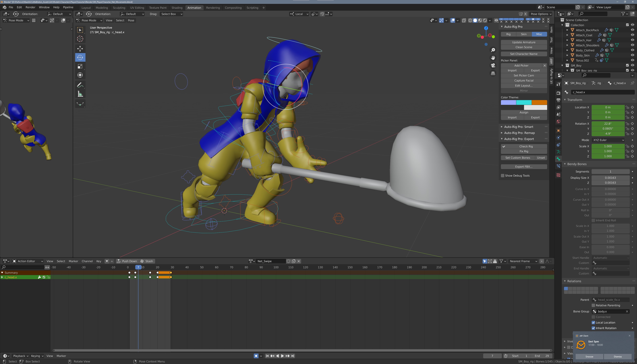637x364 pixels.
Task: Uncheck Inherit Rotation checkbox
Action: [593, 328]
